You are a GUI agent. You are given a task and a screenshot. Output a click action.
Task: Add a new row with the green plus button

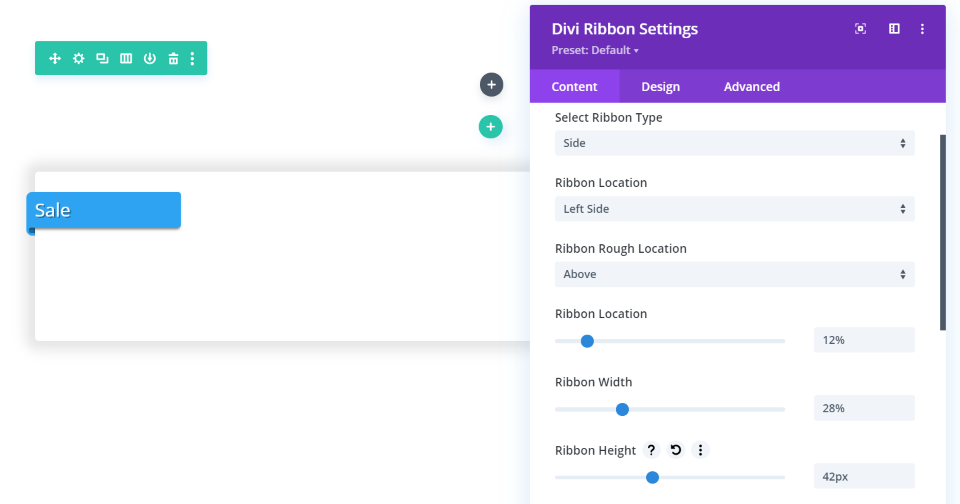coord(490,127)
